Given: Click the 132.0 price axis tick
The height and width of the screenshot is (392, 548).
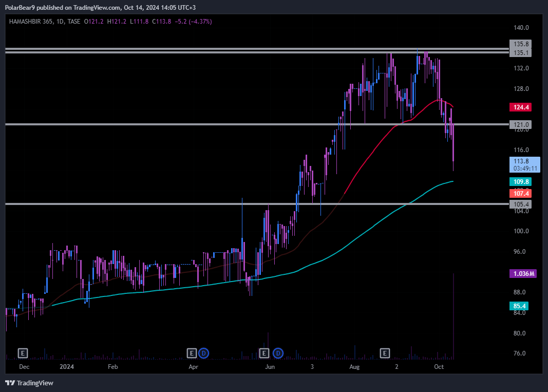Looking at the screenshot, I should [521, 68].
